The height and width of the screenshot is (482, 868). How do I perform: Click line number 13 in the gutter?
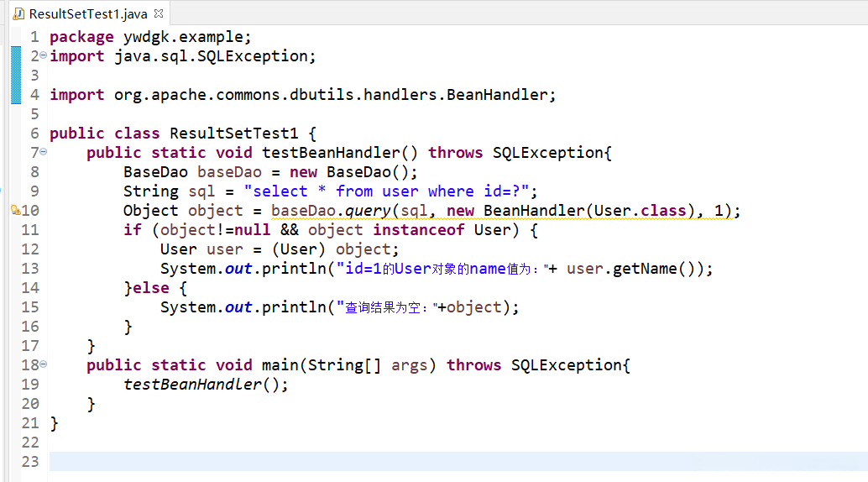pos(30,269)
